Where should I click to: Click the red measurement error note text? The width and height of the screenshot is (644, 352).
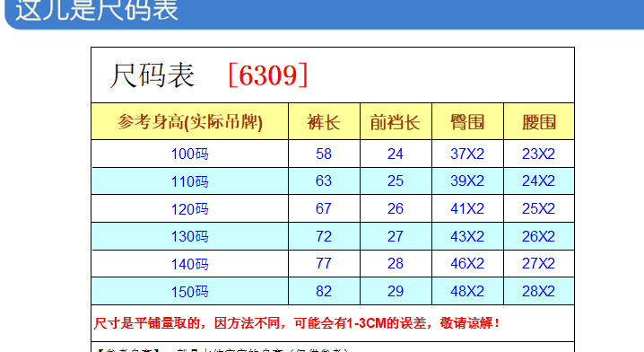[297, 323]
